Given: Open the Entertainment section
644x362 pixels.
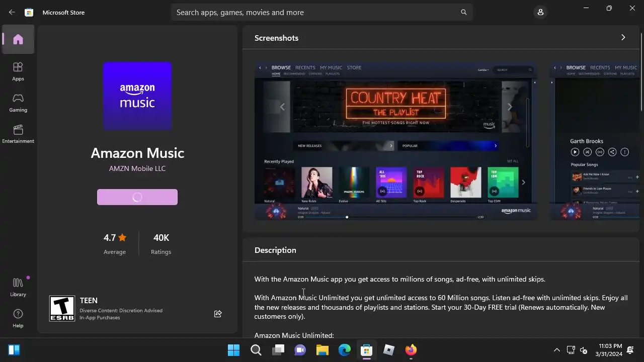Looking at the screenshot, I should [x=18, y=134].
